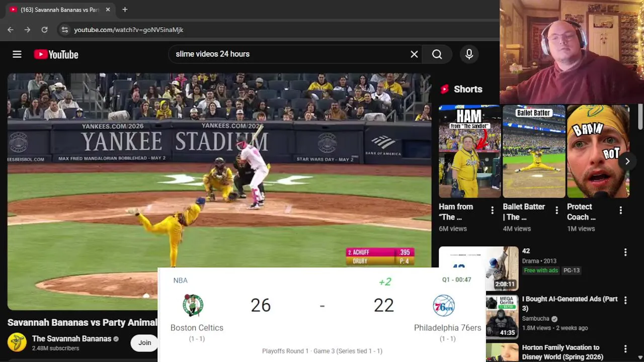Open the YouTube hamburger guide menu
Viewport: 644px width, 362px height.
point(17,54)
